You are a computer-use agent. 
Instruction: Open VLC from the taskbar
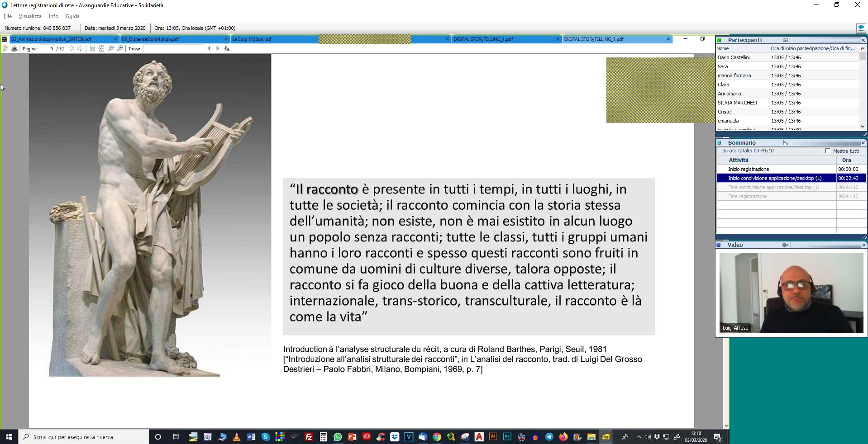coord(236,437)
